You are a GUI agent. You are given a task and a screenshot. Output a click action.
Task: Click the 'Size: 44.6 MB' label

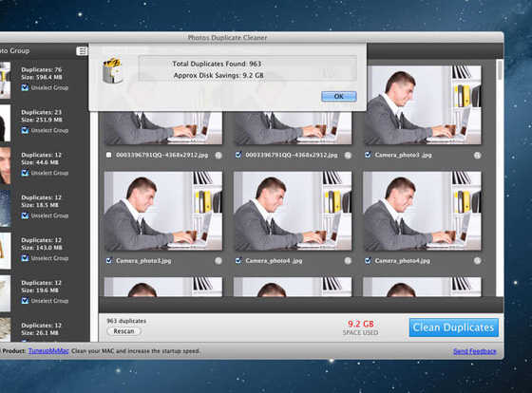click(40, 162)
